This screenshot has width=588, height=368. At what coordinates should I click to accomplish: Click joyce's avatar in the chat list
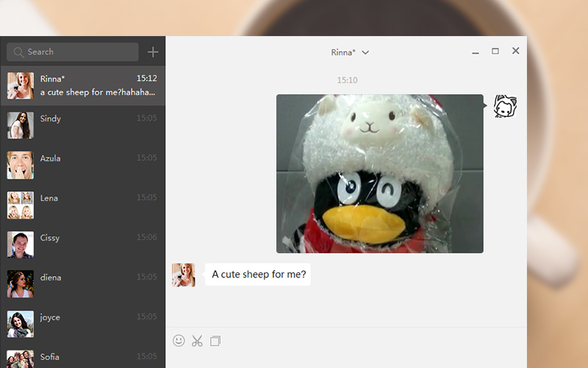point(21,324)
